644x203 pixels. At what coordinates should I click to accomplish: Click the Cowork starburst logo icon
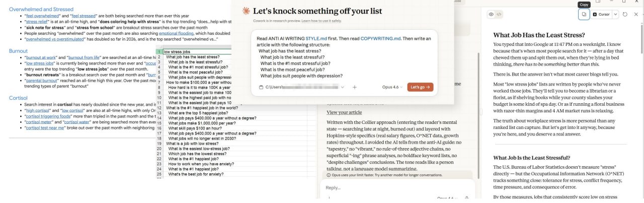pos(246,11)
